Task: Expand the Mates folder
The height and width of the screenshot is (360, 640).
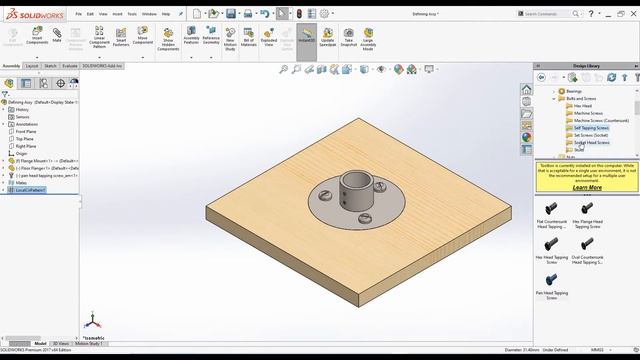Action: [4, 183]
